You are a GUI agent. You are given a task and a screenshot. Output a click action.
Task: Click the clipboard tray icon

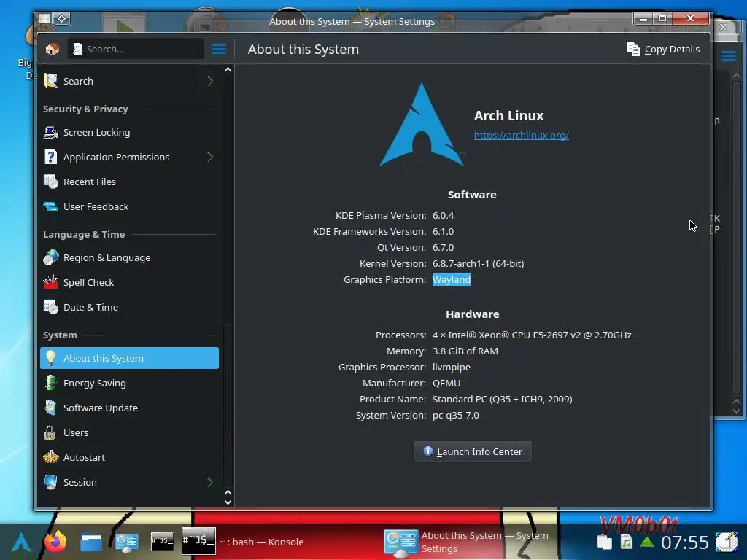[604, 542]
